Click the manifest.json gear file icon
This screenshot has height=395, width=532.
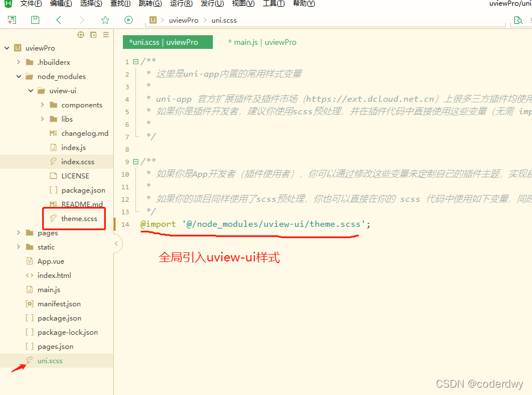point(30,304)
